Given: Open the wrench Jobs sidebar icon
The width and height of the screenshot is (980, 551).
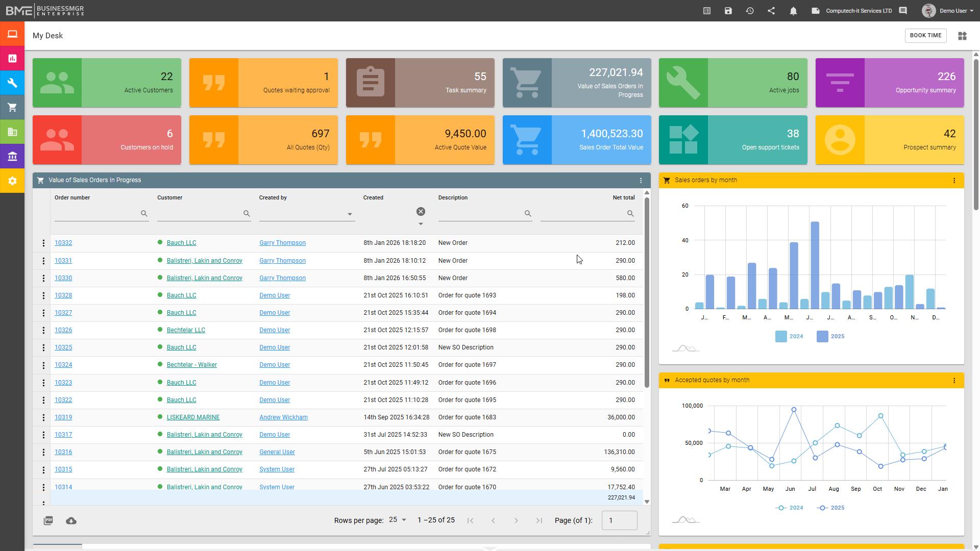Looking at the screenshot, I should pos(12,83).
